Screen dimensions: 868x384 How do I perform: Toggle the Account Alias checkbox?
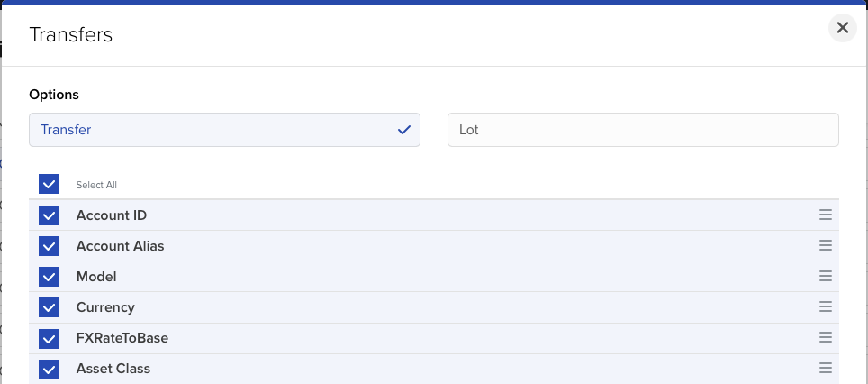(49, 246)
